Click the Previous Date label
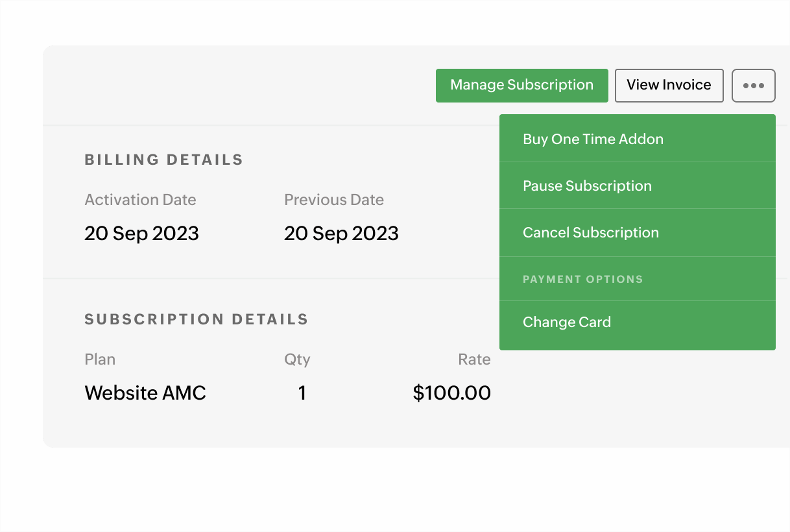This screenshot has height=532, width=790. pyautogui.click(x=333, y=200)
